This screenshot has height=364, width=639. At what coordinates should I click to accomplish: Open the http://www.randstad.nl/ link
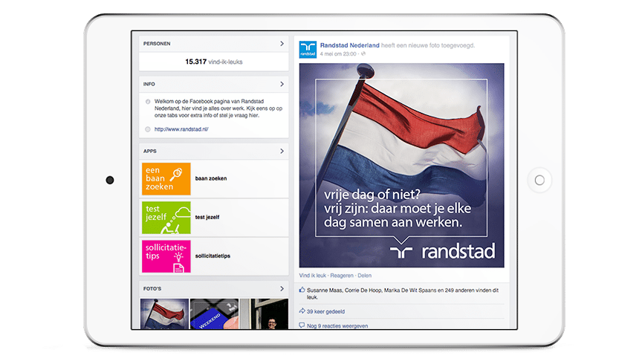click(181, 129)
